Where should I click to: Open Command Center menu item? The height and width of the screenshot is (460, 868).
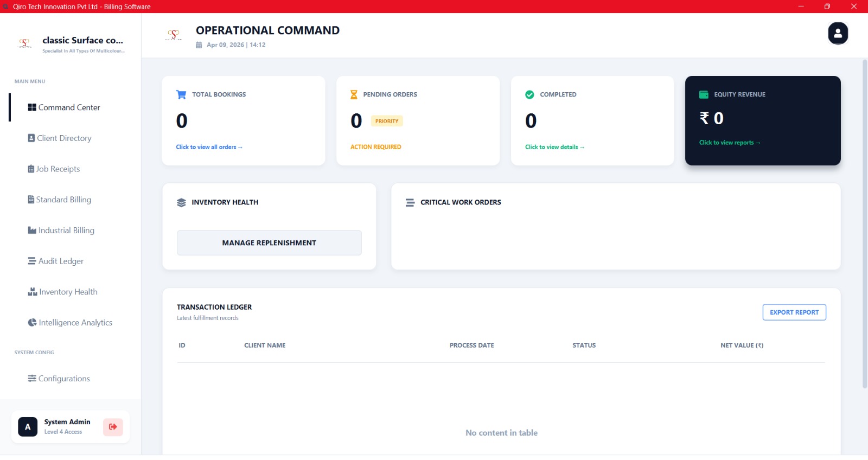tap(71, 107)
